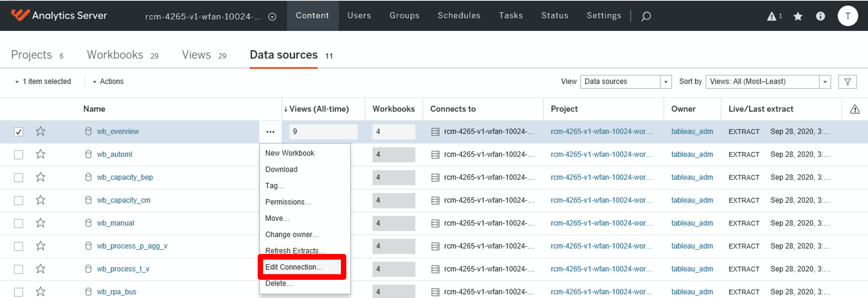The width and height of the screenshot is (868, 298).
Task: Favorite wb_capacity_cm with its star
Action: pos(40,200)
